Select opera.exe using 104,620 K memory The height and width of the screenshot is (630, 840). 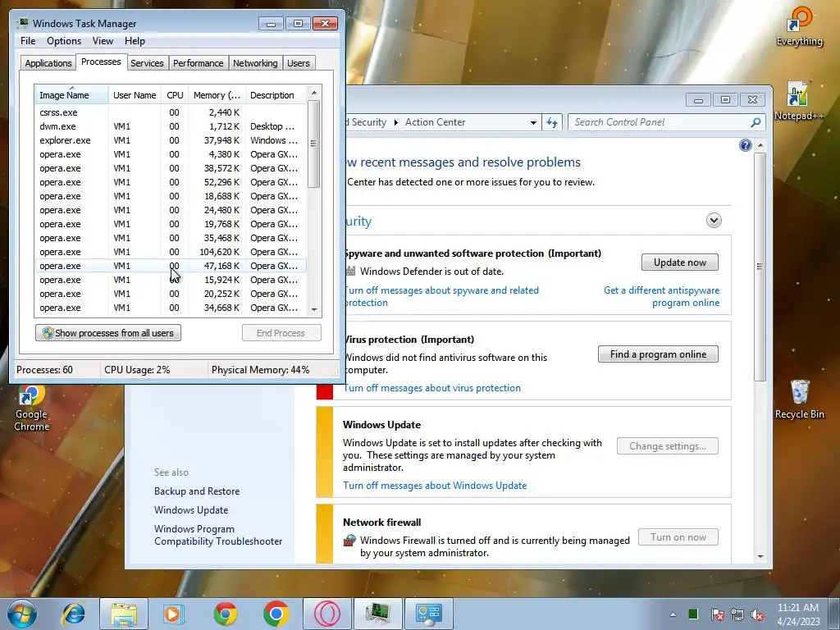(x=171, y=252)
